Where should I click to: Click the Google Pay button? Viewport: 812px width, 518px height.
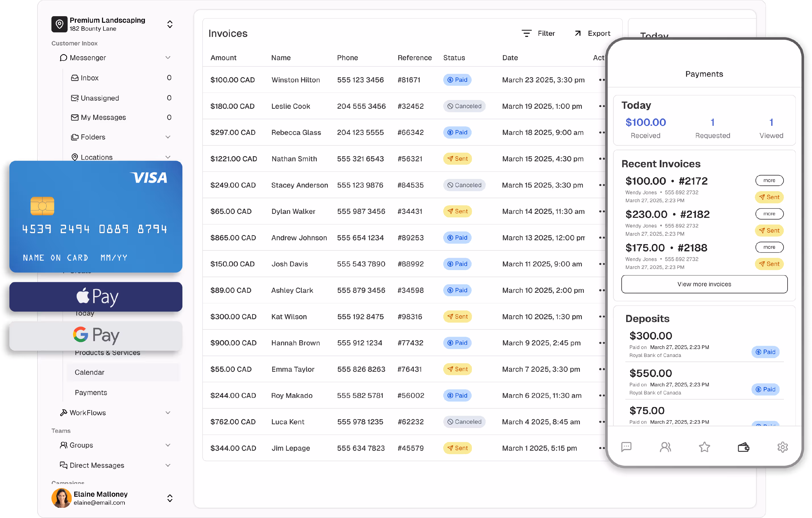[x=96, y=336]
